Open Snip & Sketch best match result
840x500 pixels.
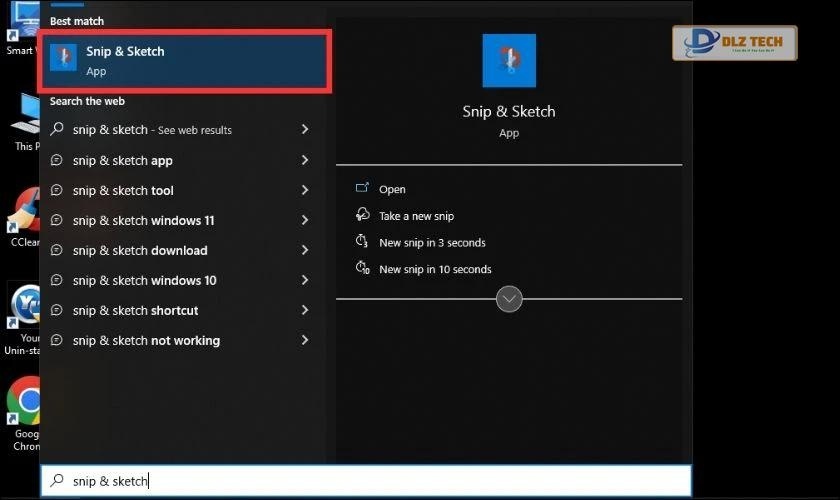[183, 60]
